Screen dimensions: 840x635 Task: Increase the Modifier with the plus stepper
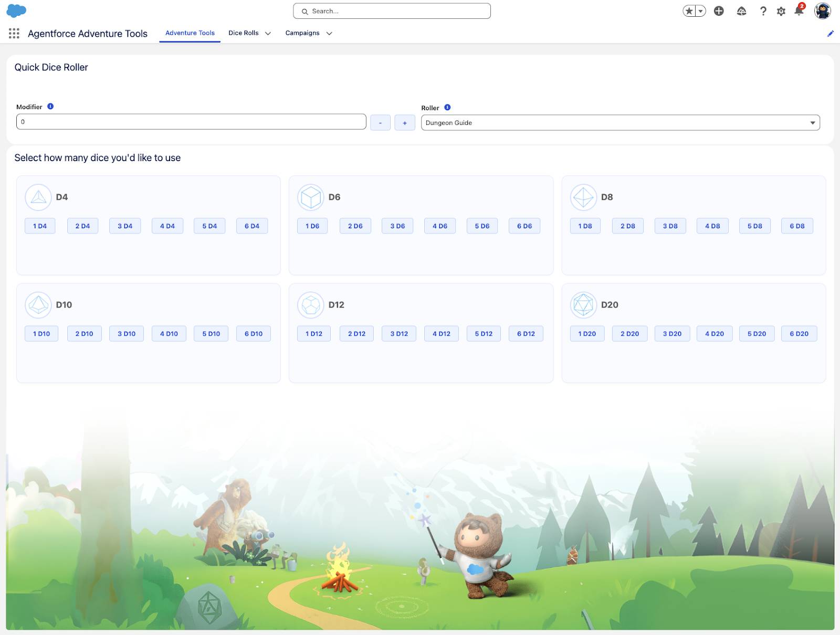coord(404,122)
